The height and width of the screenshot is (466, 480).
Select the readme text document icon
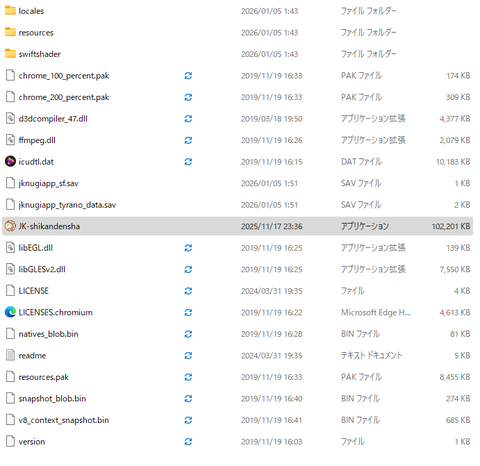(x=10, y=355)
